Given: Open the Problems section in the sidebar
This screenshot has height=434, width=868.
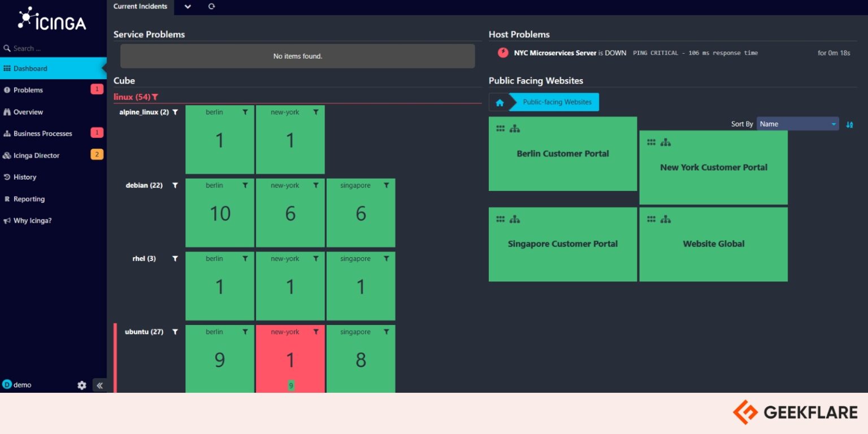Looking at the screenshot, I should tap(27, 90).
